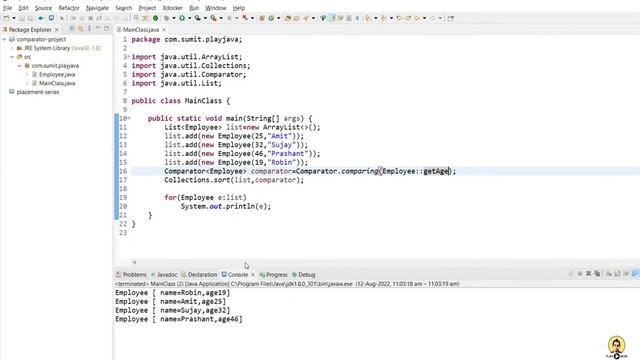Viewport: 640px width, 360px height.
Task: Toggle the highlighted Pin Console icon
Action: (635, 274)
